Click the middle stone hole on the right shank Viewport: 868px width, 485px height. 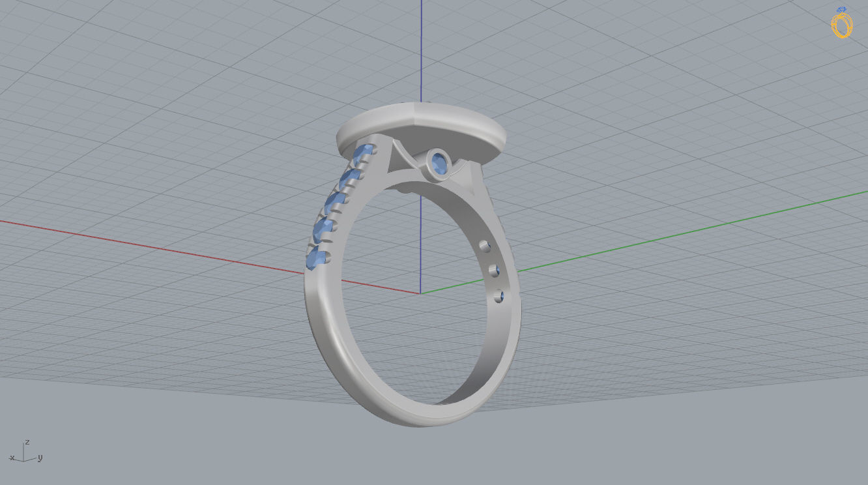point(494,271)
